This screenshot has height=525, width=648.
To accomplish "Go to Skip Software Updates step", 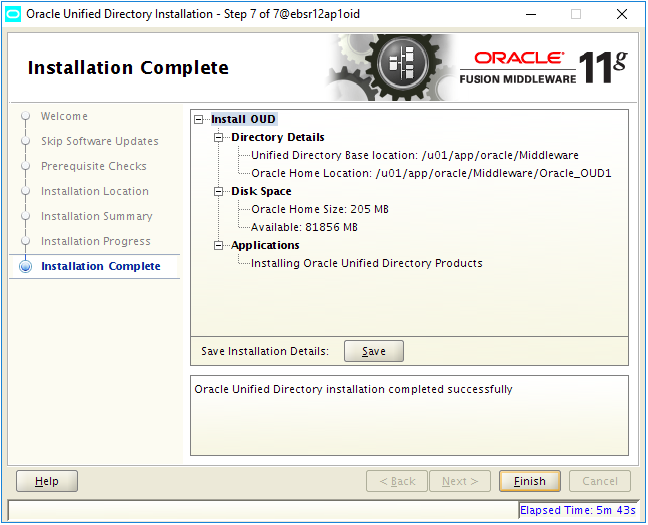I will pos(100,141).
